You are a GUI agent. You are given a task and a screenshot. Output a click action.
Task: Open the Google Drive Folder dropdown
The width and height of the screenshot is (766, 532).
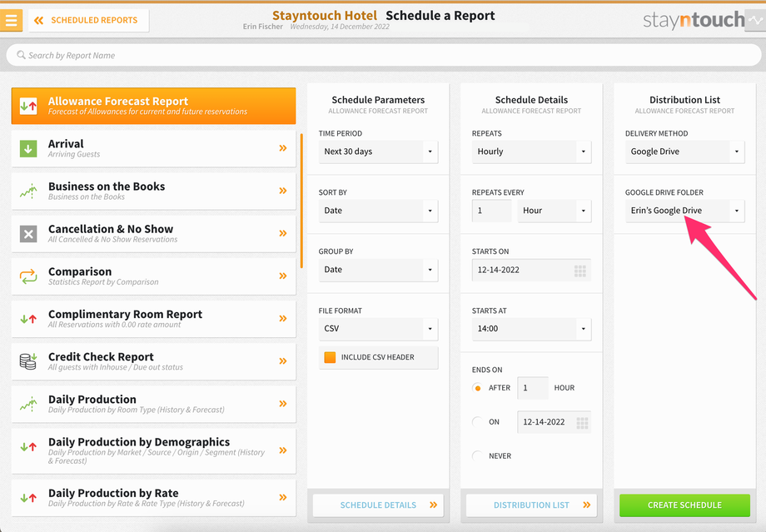[x=685, y=211]
